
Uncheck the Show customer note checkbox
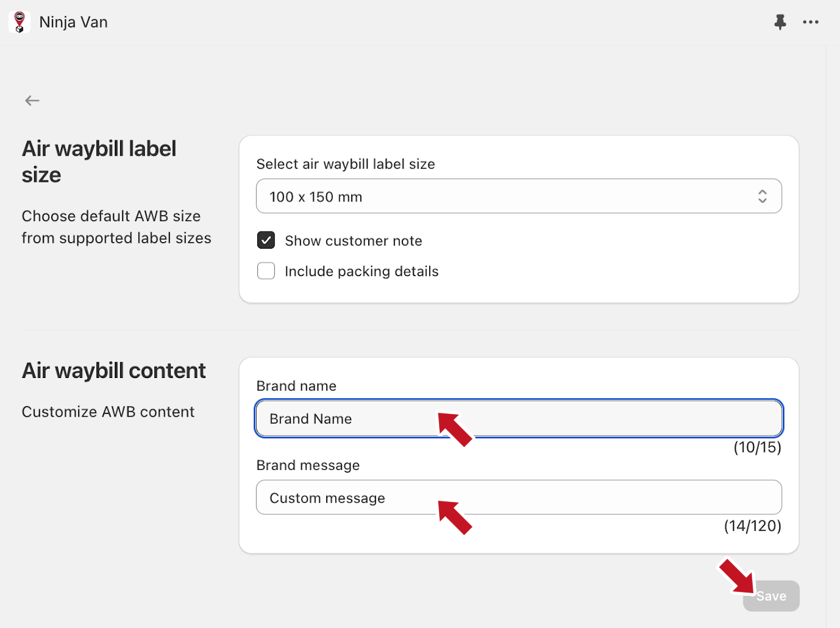coord(266,240)
